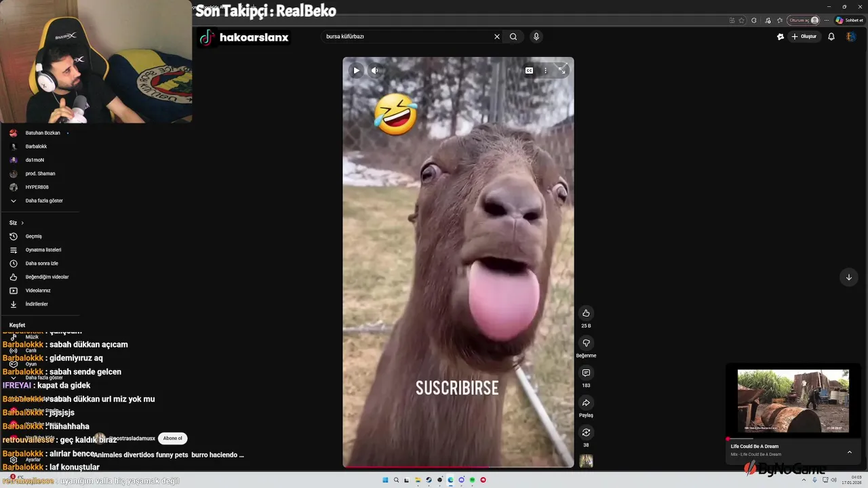Image resolution: width=868 pixels, height=488 pixels.
Task: Add this page to favorites
Action: pos(742,20)
